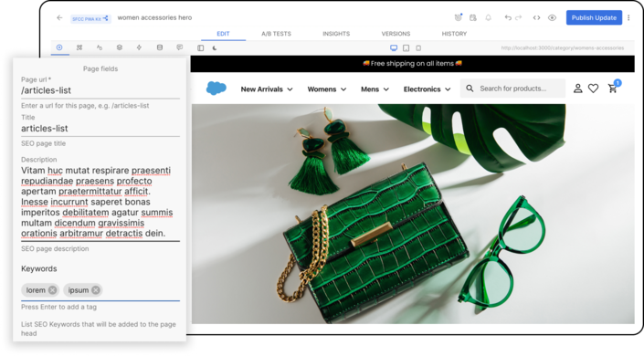Screen dimensions: 644x356
Task: Switch to the HISTORY tab
Action: tap(454, 34)
